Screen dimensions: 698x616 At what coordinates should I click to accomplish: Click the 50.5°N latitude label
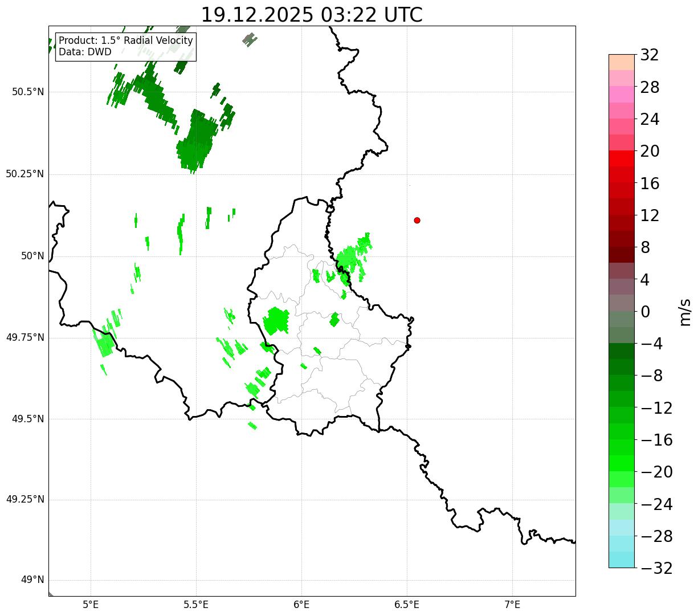click(28, 92)
